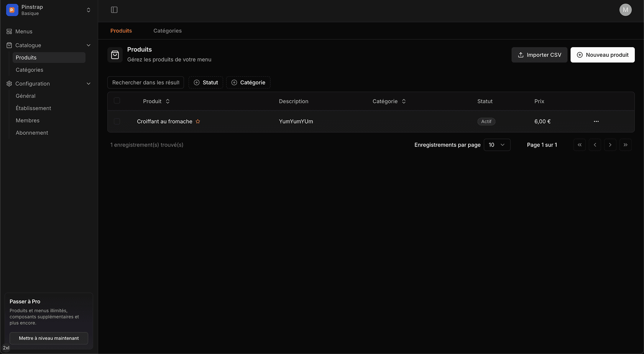
Task: Collapse the Configuration section in sidebar
Action: (x=89, y=84)
